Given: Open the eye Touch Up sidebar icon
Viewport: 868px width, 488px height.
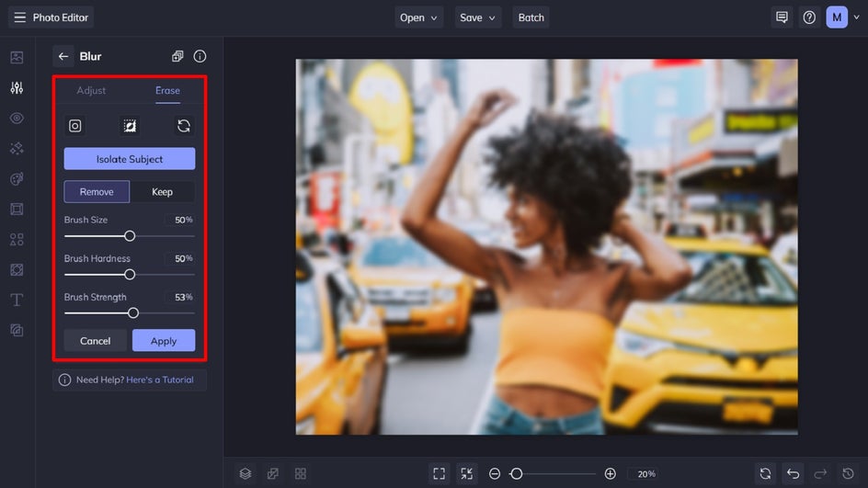Looking at the screenshot, I should tap(17, 119).
